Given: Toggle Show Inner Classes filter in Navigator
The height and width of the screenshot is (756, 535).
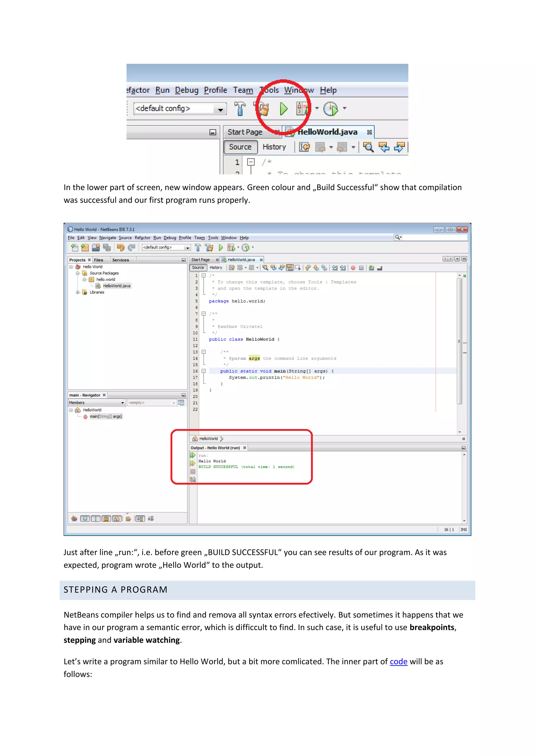Looking at the screenshot, I should [117, 519].
